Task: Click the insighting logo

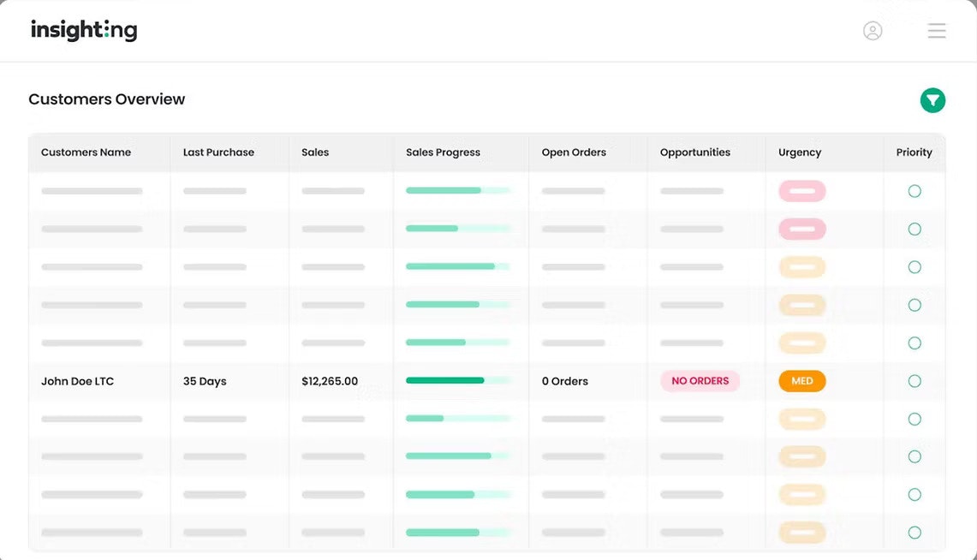Action: click(x=84, y=30)
